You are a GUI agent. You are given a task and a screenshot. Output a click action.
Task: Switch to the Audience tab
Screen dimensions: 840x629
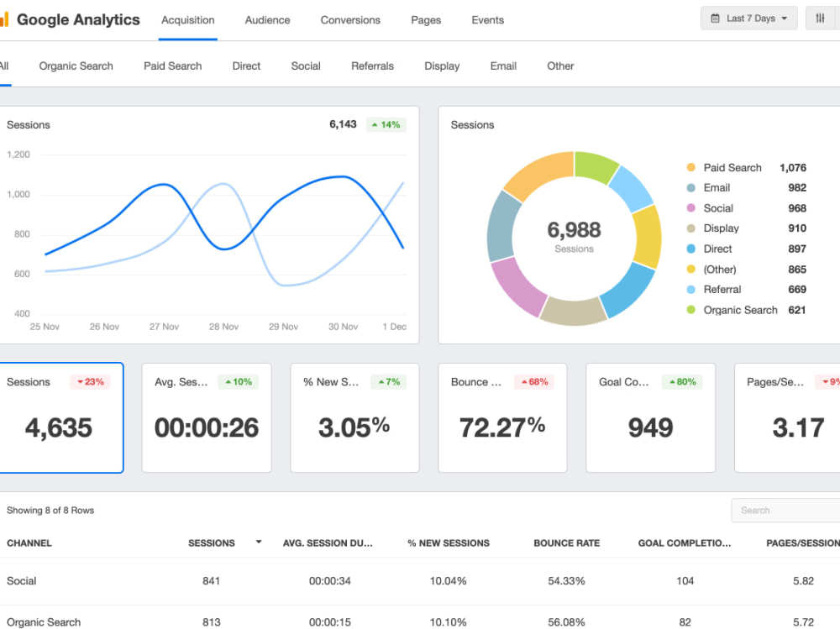[267, 20]
